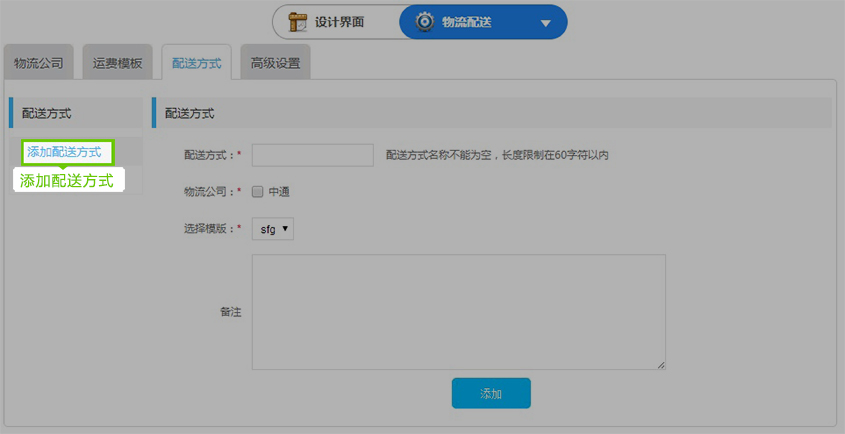
Task: Click the easel icon beside 设计界面
Action: (x=298, y=22)
